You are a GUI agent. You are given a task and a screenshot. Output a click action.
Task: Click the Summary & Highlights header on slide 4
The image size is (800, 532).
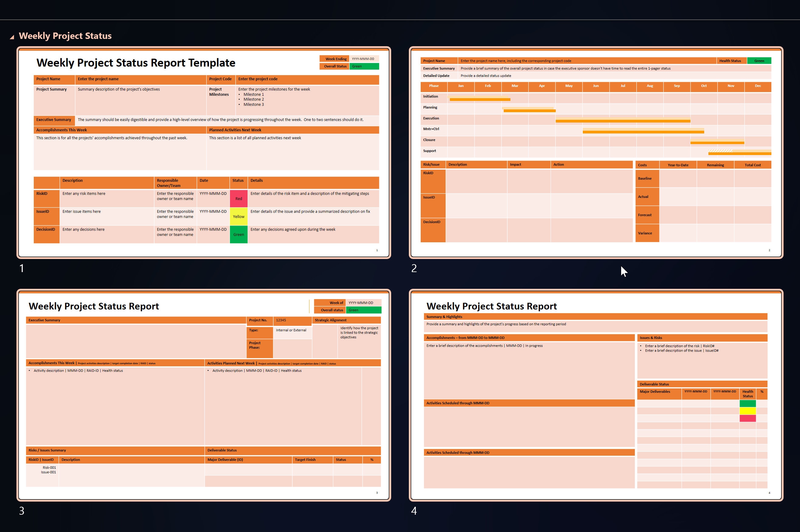(x=445, y=316)
